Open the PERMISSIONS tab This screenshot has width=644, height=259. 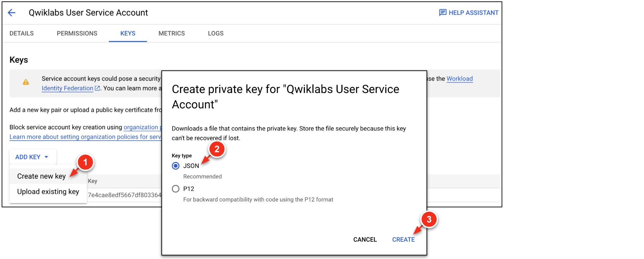[x=77, y=33]
